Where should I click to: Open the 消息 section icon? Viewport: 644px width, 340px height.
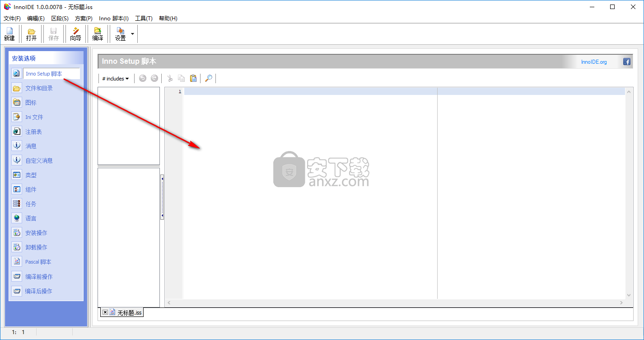click(x=17, y=146)
